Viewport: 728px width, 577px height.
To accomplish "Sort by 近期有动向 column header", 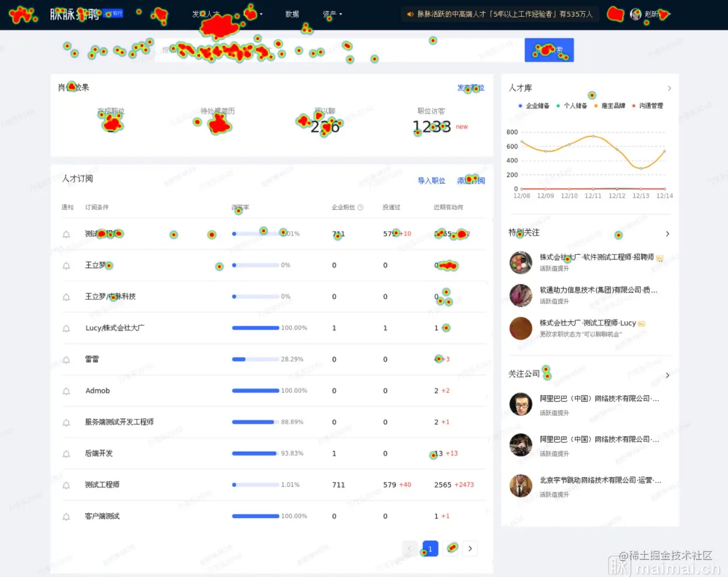I will click(448, 208).
